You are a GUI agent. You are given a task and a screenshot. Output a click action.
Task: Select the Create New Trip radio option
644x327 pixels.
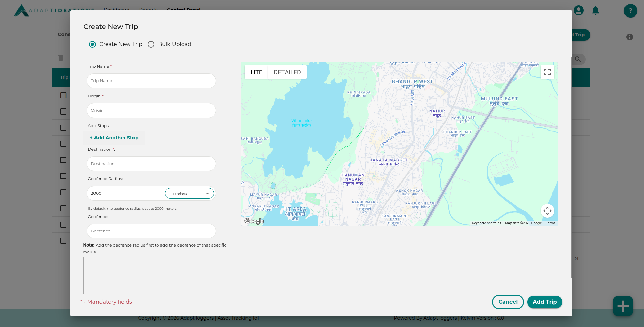click(x=92, y=44)
